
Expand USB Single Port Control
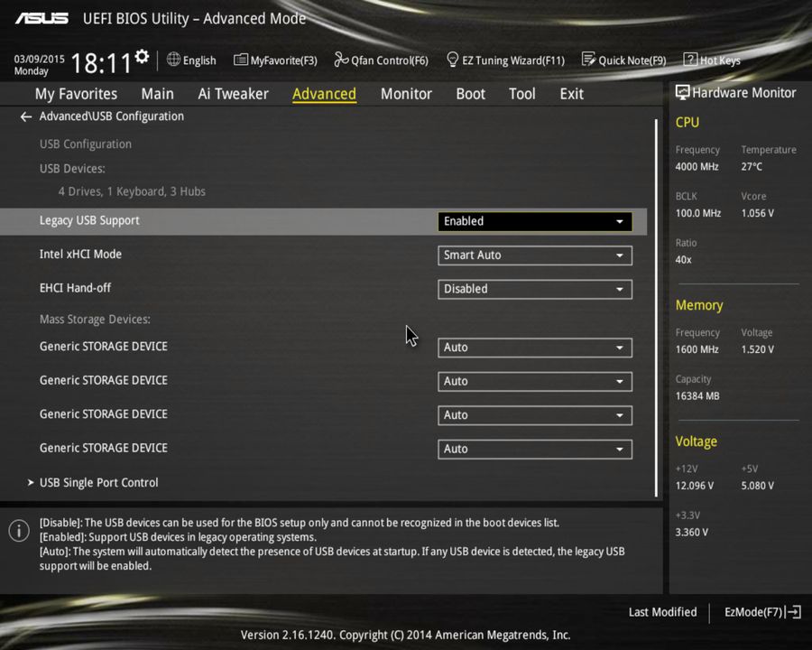pyautogui.click(x=98, y=482)
